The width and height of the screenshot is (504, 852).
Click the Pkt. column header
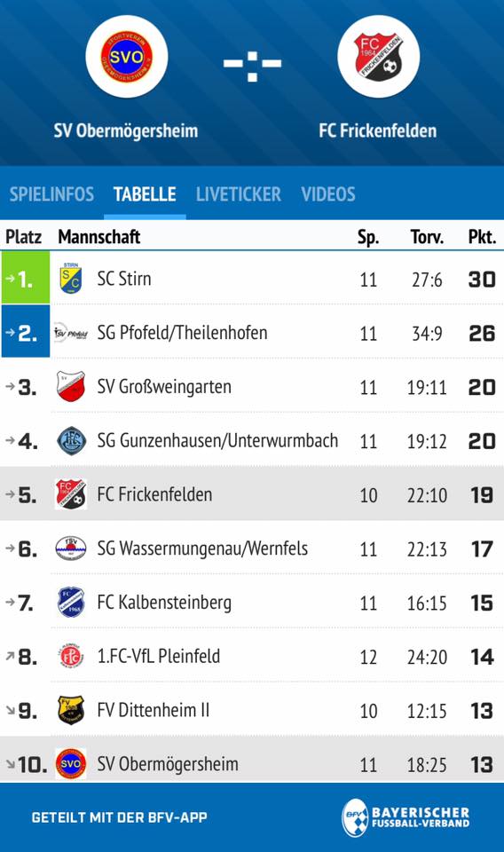click(482, 236)
